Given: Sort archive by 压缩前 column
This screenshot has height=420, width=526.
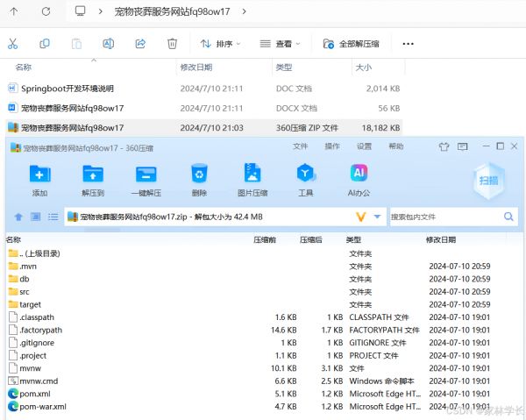Looking at the screenshot, I should [x=265, y=240].
